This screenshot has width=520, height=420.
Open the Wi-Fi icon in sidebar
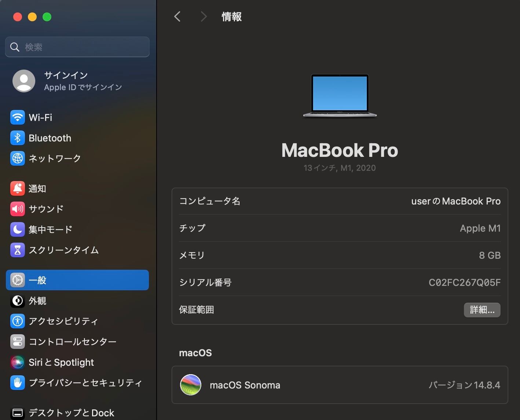[x=18, y=118]
